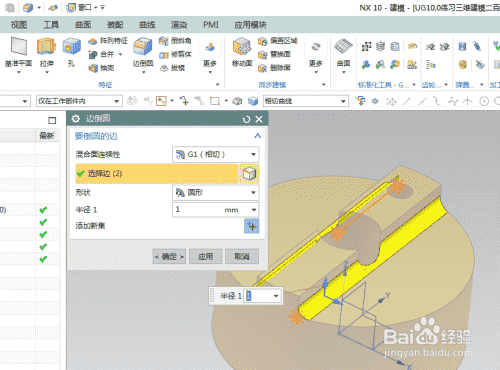Click the 最新 column header
The width and height of the screenshot is (500, 370).
click(47, 135)
